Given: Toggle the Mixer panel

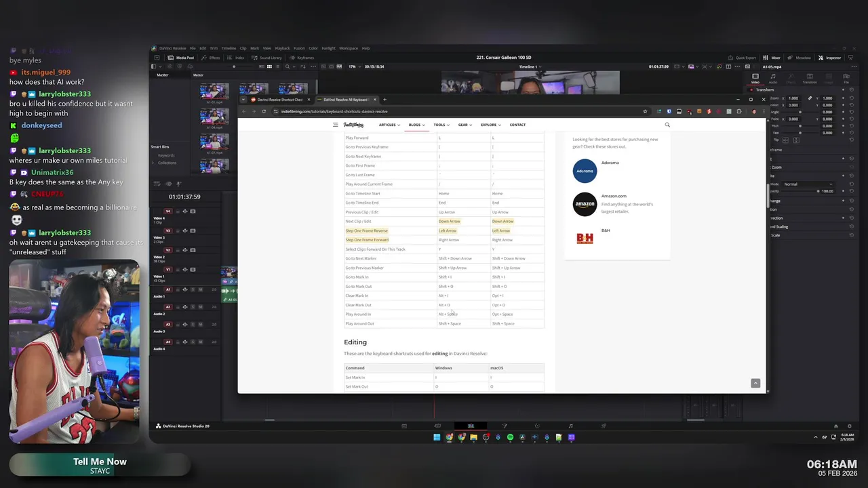Looking at the screenshot, I should [772, 58].
